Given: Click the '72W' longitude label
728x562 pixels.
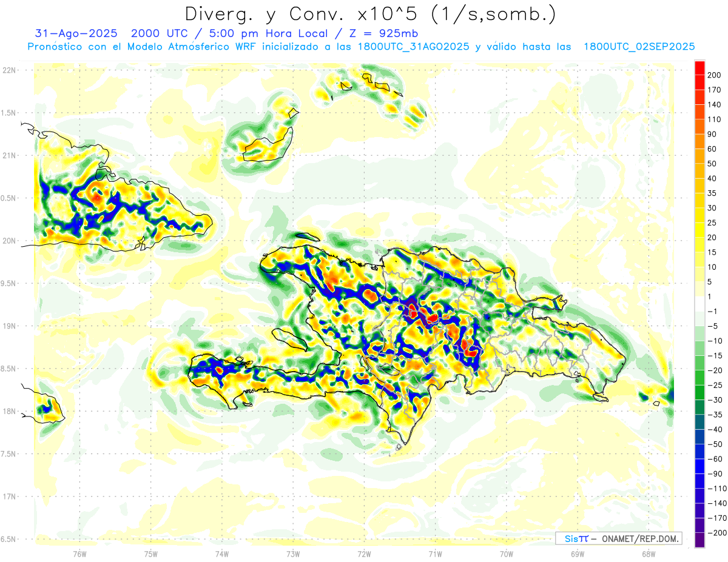Looking at the screenshot, I should [x=364, y=554].
